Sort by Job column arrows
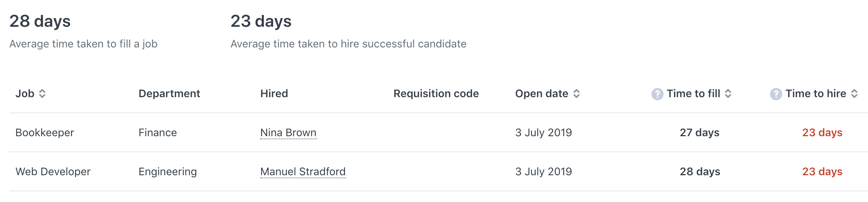Viewport: 868px width, 202px height. [x=42, y=93]
